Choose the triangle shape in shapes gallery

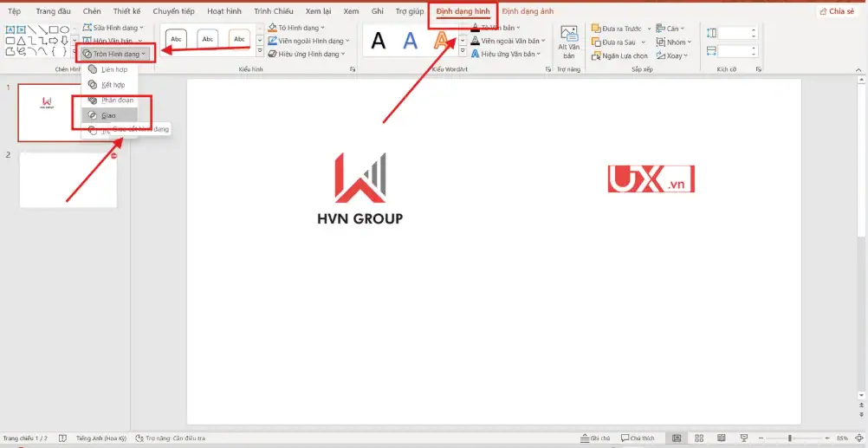coord(21,41)
